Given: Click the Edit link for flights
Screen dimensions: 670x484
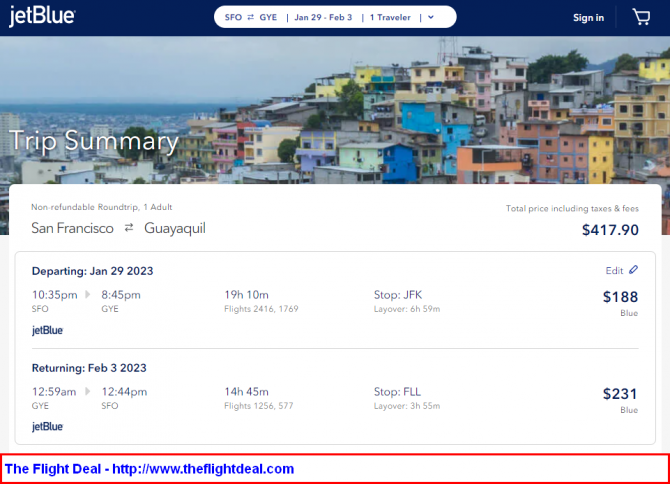Looking at the screenshot, I should point(614,270).
